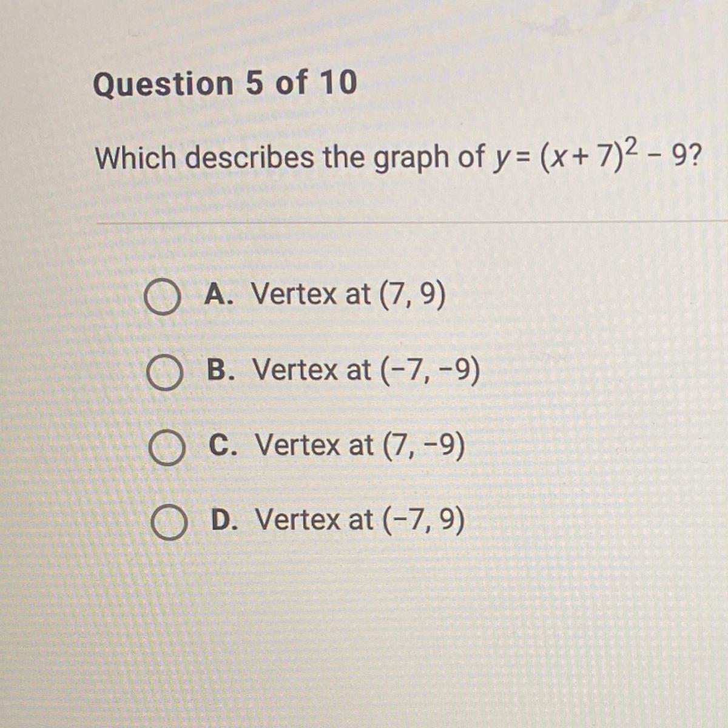Select radio button for option D

click(x=169, y=523)
